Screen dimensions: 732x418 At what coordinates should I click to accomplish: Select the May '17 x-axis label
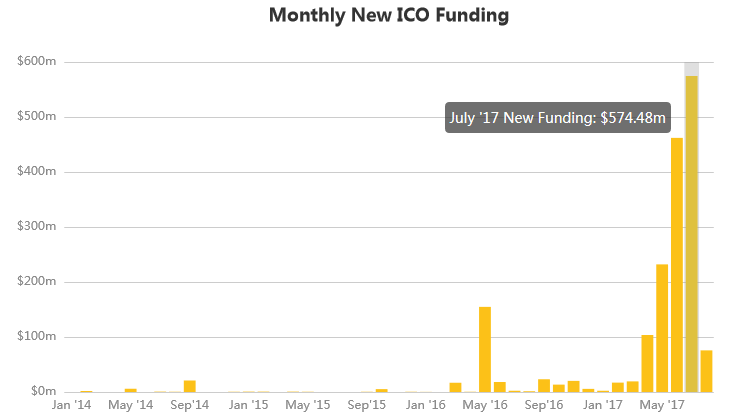tap(661, 405)
